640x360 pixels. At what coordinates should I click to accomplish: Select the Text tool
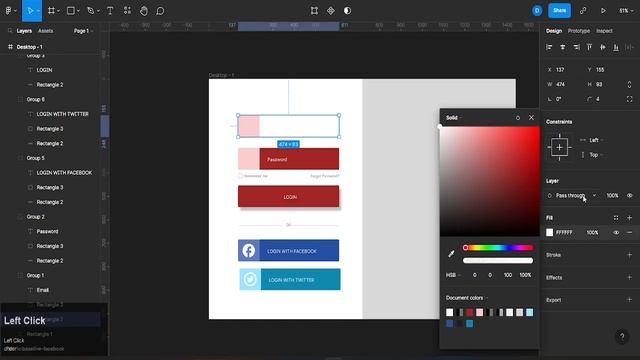point(110,11)
